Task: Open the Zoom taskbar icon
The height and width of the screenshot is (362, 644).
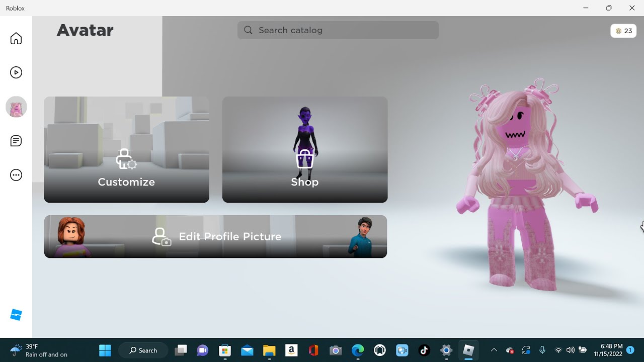Action: [402, 350]
